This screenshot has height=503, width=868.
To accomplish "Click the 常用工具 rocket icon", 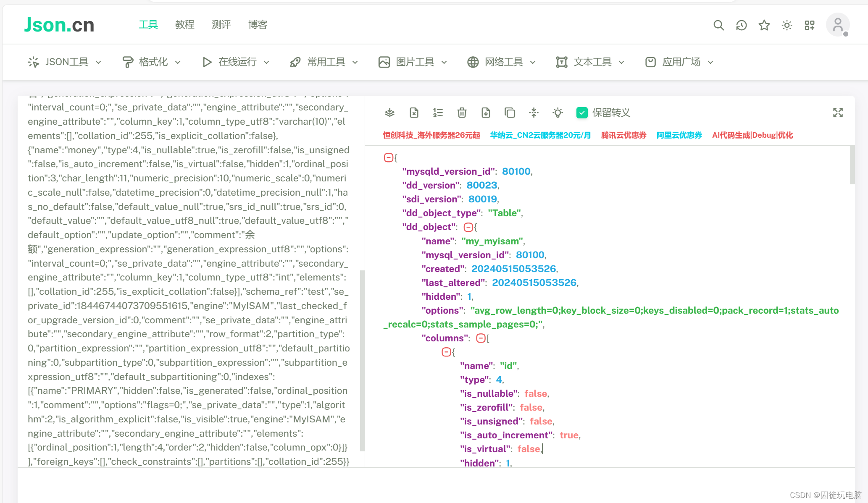I will pyautogui.click(x=295, y=62).
